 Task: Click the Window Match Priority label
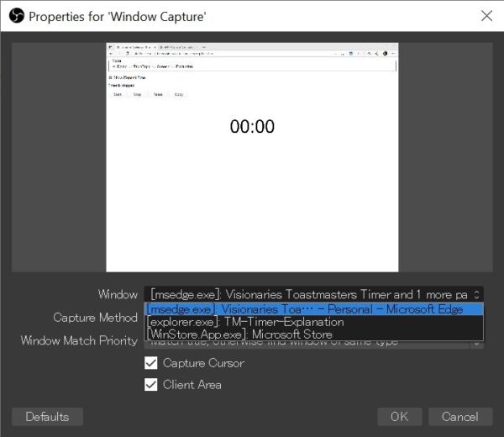click(x=79, y=340)
